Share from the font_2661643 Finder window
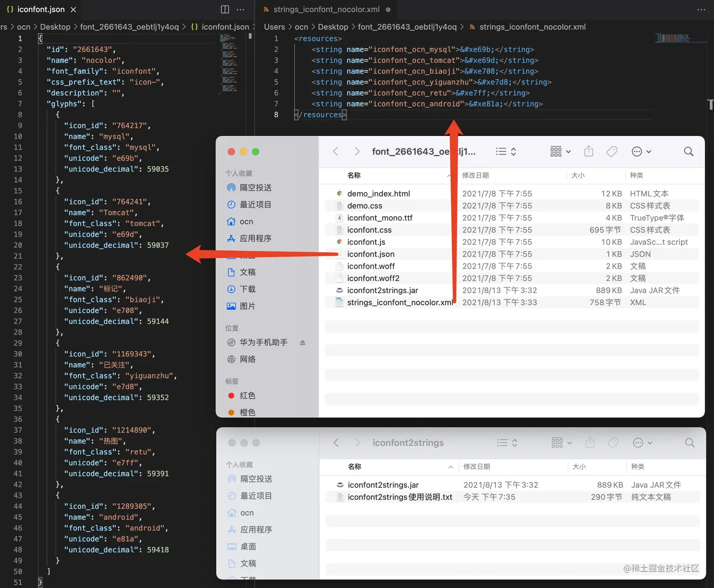This screenshot has height=588, width=714. 588,152
